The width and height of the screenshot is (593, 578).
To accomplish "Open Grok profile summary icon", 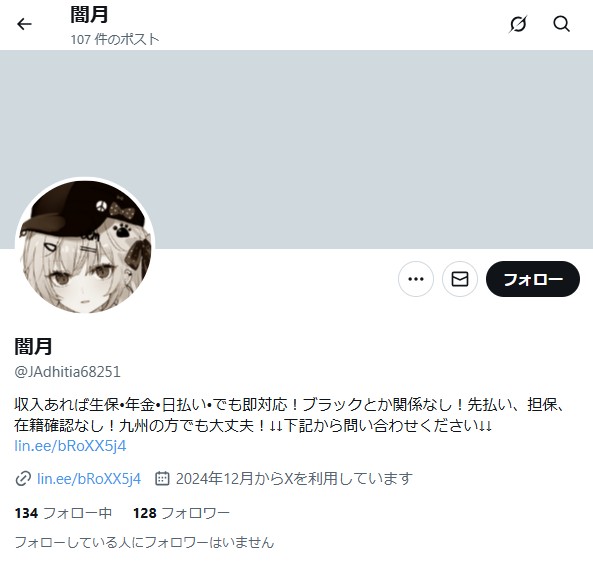I will tap(518, 24).
